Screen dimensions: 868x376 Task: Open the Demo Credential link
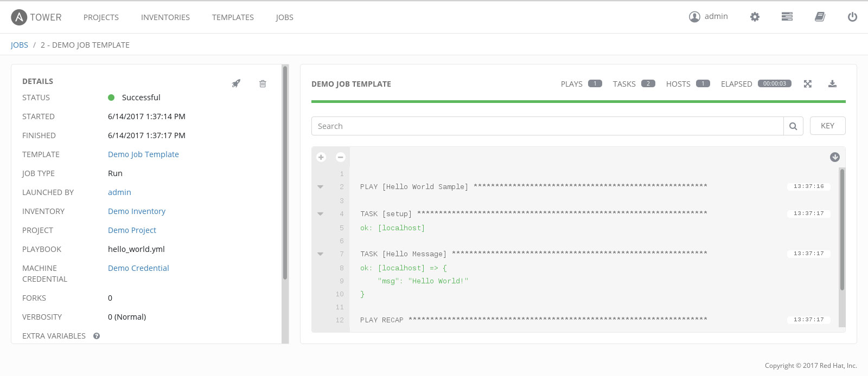[138, 268]
